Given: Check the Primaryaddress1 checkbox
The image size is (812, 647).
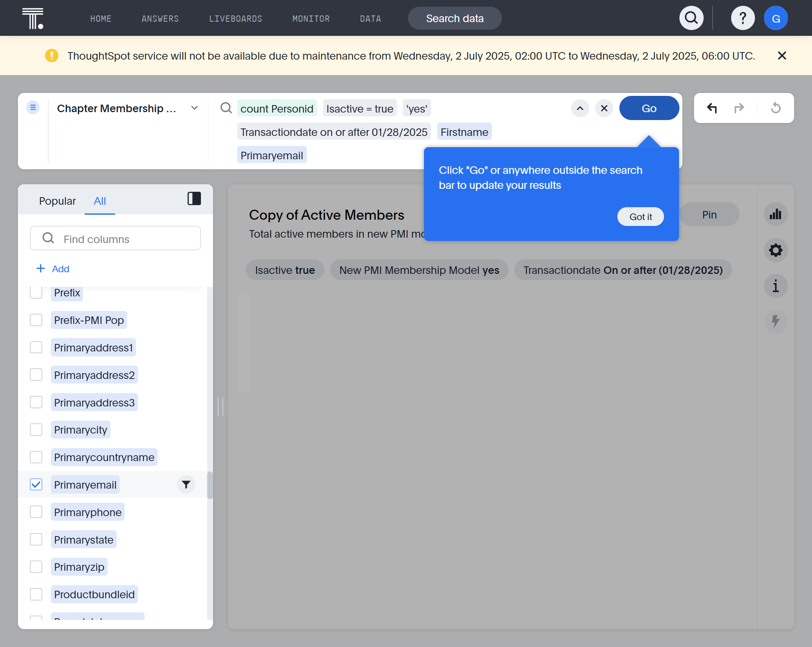Looking at the screenshot, I should 36,347.
